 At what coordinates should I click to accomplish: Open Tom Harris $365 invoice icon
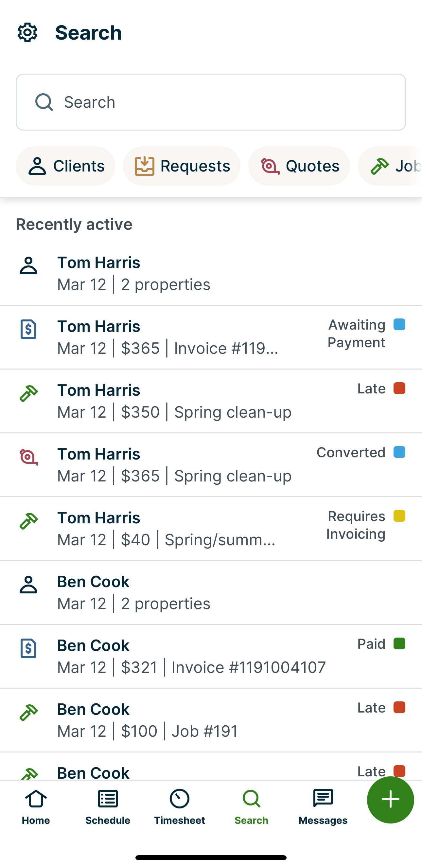coord(29,329)
